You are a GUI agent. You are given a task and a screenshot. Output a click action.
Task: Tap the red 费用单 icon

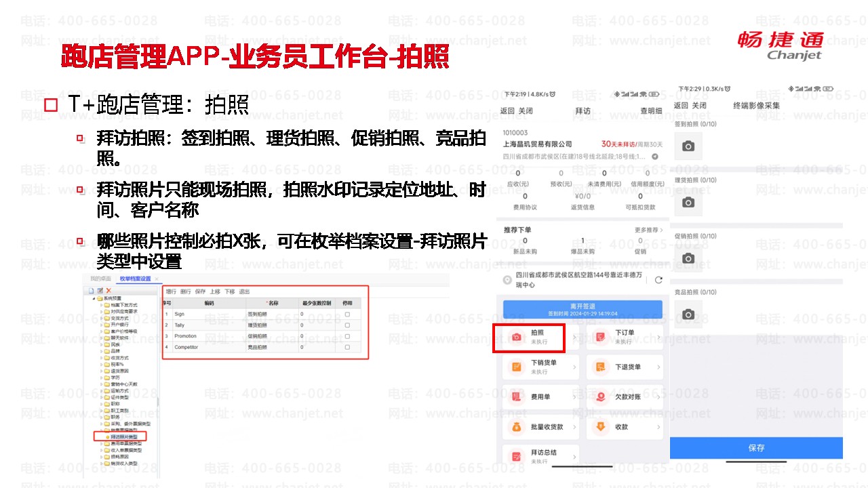click(517, 396)
